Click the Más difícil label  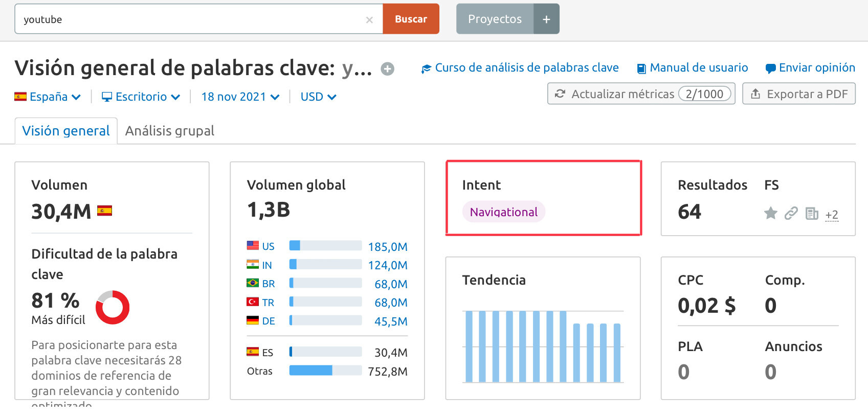(x=58, y=320)
